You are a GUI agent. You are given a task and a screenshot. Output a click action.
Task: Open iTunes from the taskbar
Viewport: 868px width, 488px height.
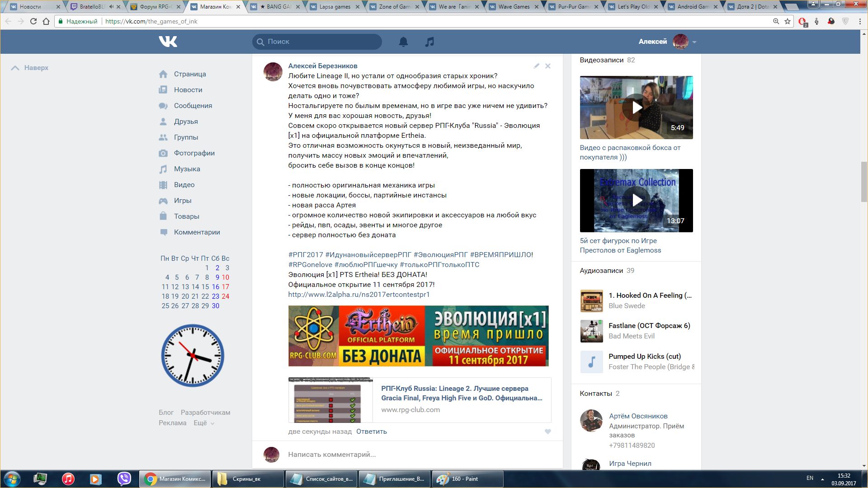pyautogui.click(x=68, y=479)
